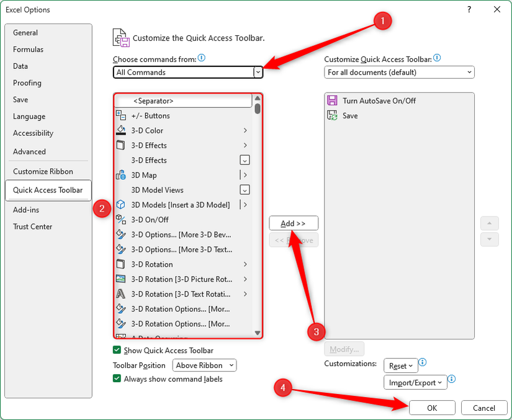Image resolution: width=512 pixels, height=420 pixels.
Task: Click the 3-D Rotation [3-D Picture Rotation] icon
Action: click(x=121, y=279)
